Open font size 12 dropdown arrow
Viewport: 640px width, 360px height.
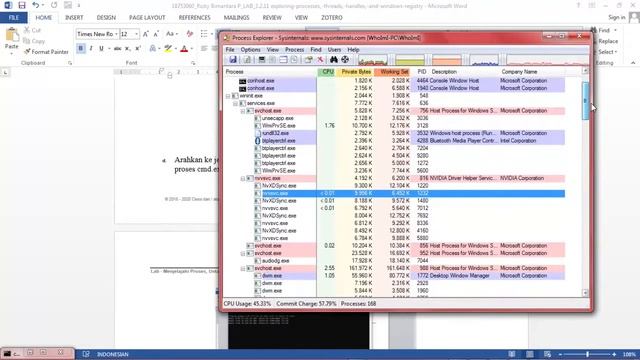coord(136,34)
